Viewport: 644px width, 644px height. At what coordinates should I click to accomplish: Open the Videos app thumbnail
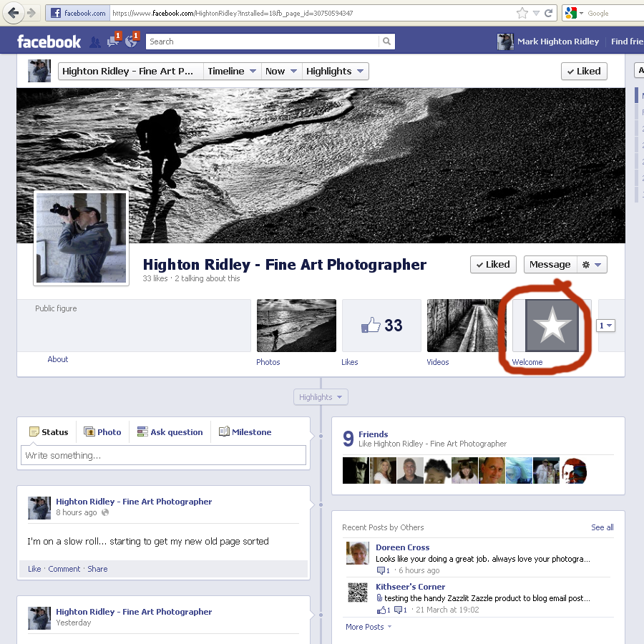coord(467,326)
